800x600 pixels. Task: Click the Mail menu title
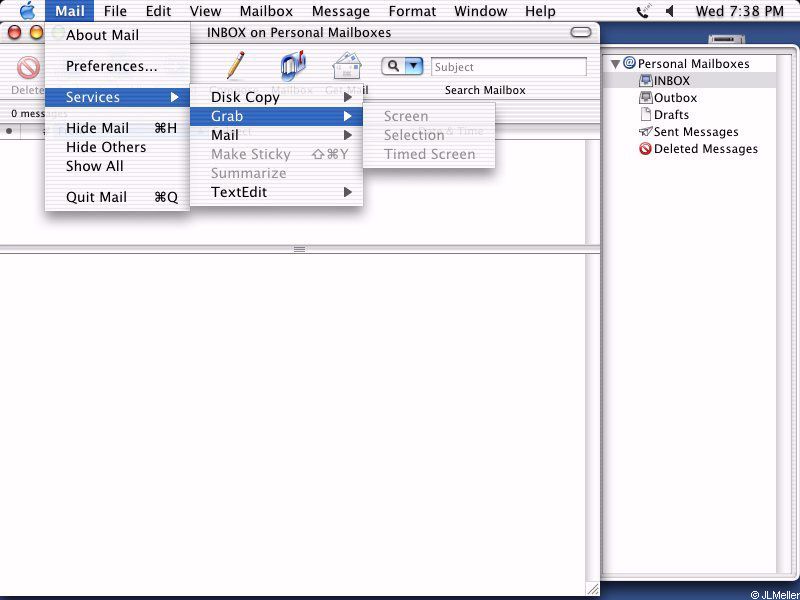[x=69, y=11]
